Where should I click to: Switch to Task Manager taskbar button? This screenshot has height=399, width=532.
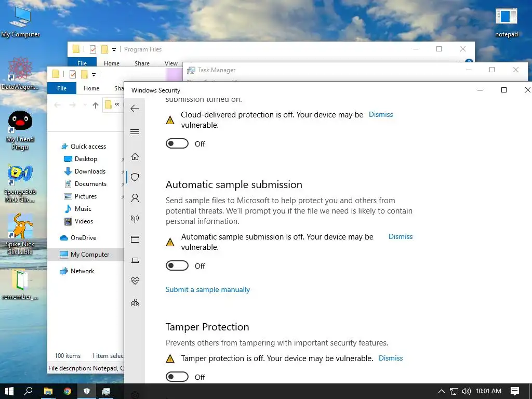pos(106,391)
